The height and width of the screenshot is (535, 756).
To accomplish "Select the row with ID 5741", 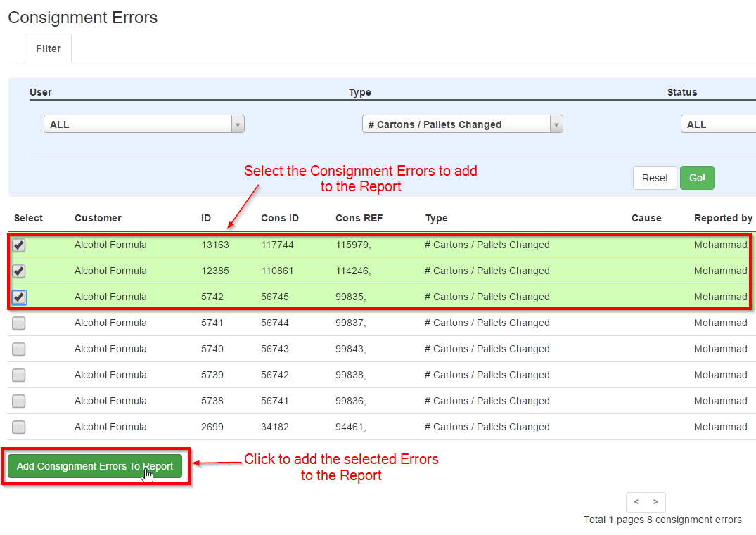I will [18, 323].
